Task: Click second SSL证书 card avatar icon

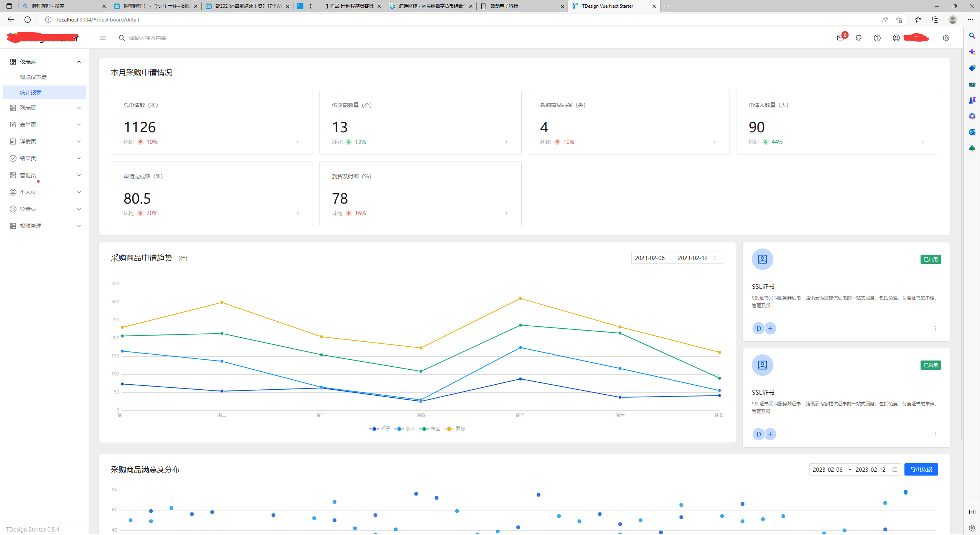Action: click(763, 365)
